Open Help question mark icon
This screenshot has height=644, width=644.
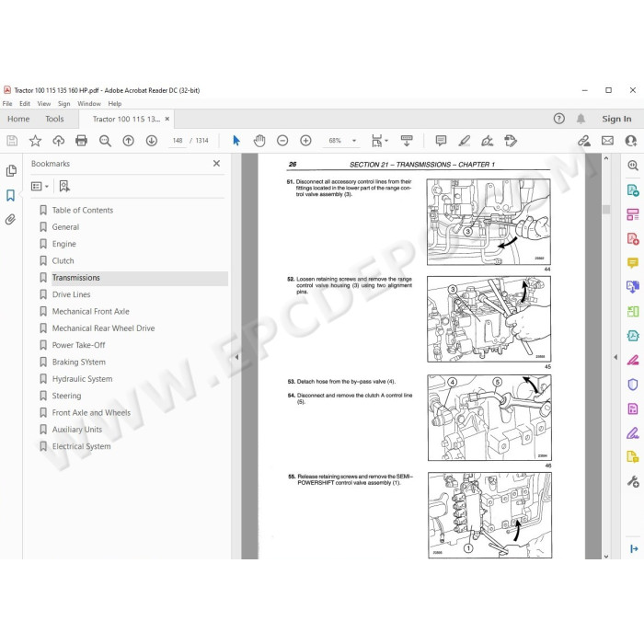click(558, 119)
